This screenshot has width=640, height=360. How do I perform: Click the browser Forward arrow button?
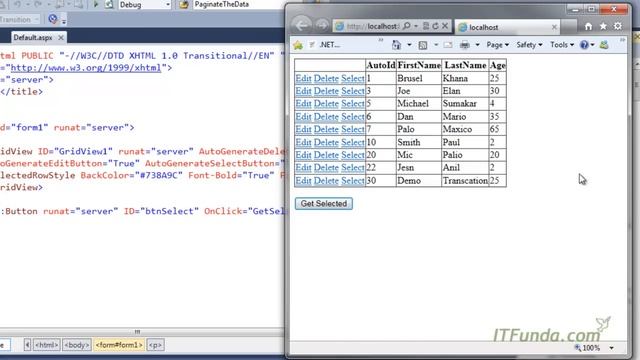tap(322, 26)
